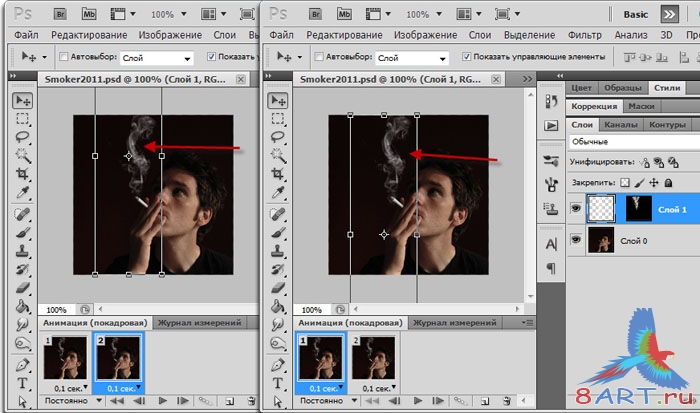
Task: Open frame 1 delay dropdown in right window
Action: [x=341, y=387]
